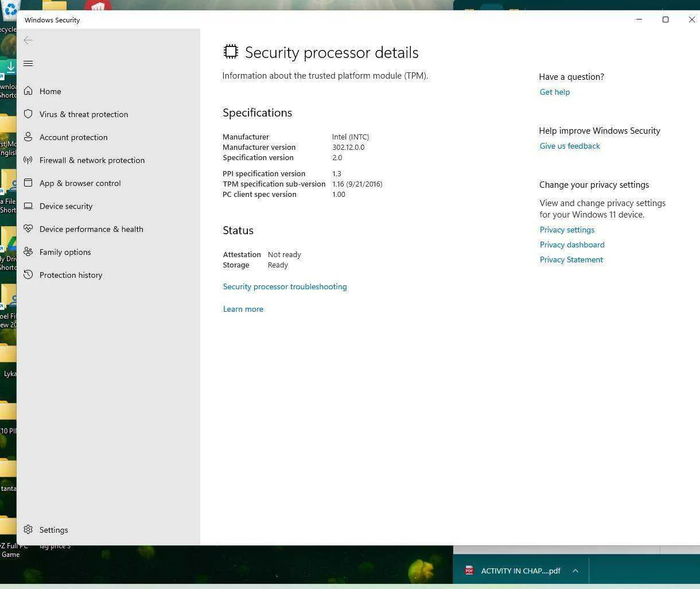Open Family options section
The height and width of the screenshot is (589, 700).
click(65, 252)
